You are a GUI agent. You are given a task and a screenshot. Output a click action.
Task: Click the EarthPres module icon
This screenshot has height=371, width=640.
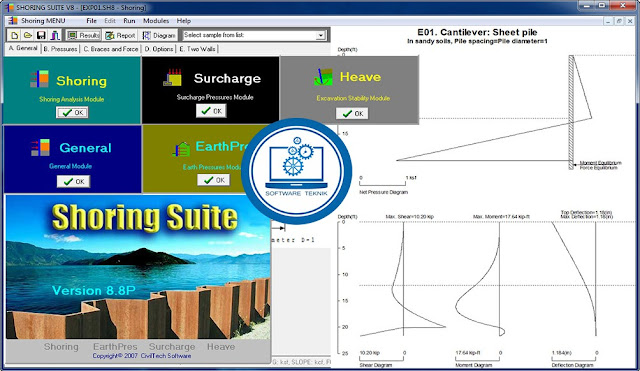(x=181, y=149)
